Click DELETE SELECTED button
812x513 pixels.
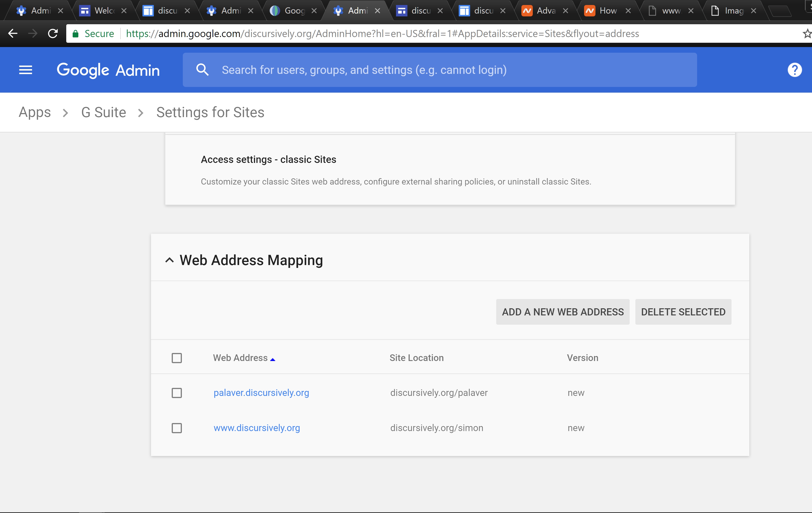(x=683, y=312)
